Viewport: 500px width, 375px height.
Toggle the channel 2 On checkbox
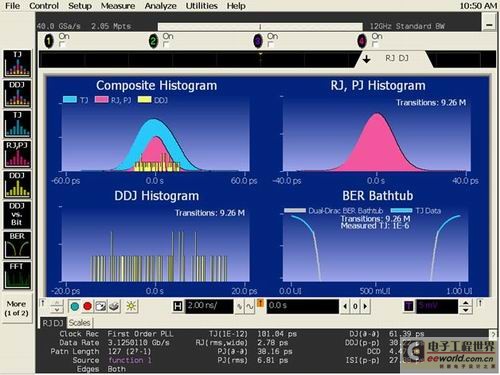(166, 44)
